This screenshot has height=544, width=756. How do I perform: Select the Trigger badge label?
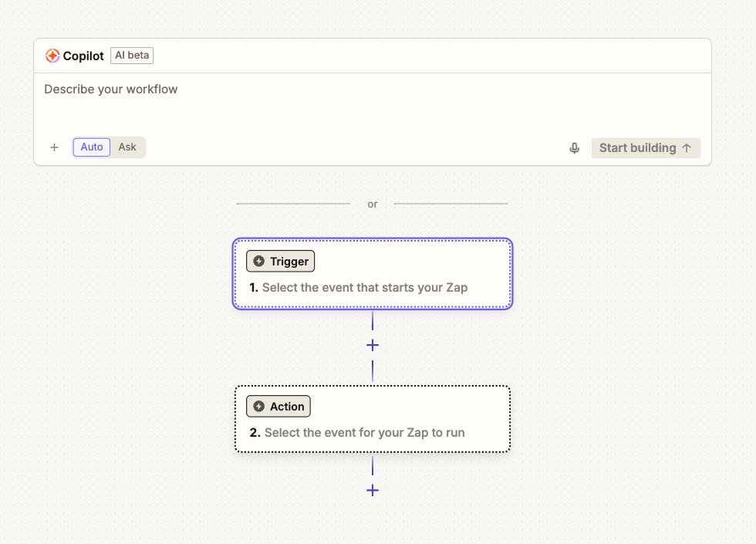(x=289, y=262)
